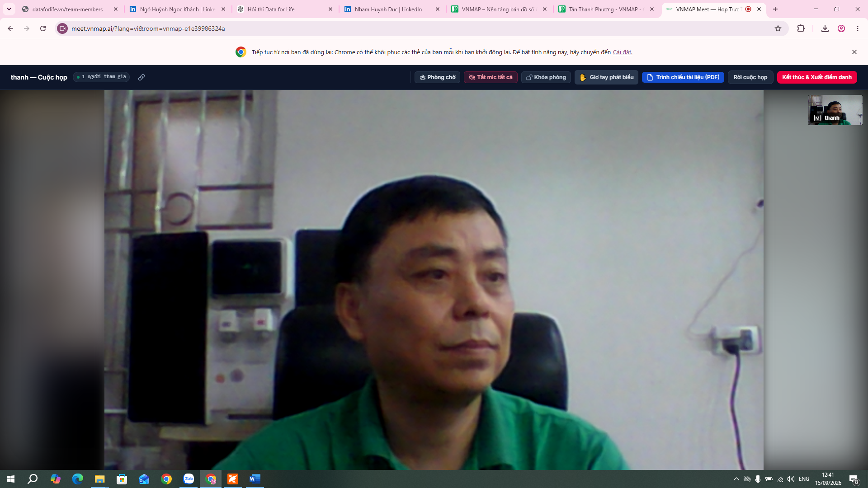Click the camera permission icon in address bar

click(x=62, y=28)
